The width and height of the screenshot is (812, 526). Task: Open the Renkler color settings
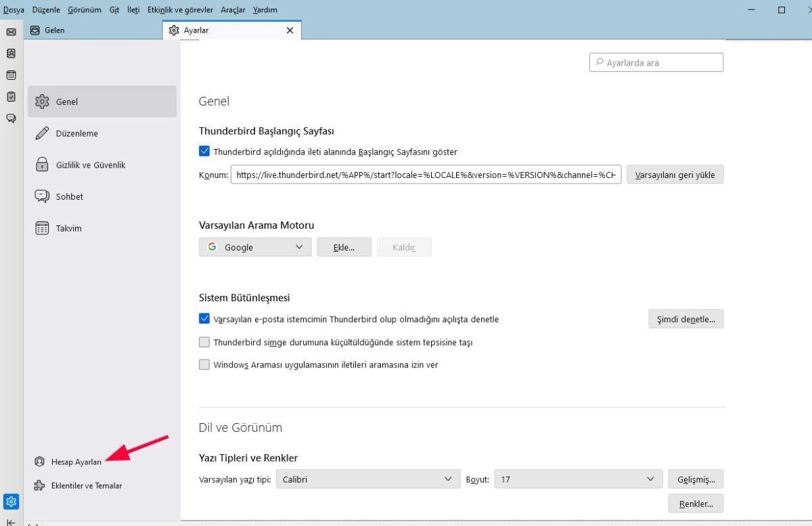(x=696, y=503)
